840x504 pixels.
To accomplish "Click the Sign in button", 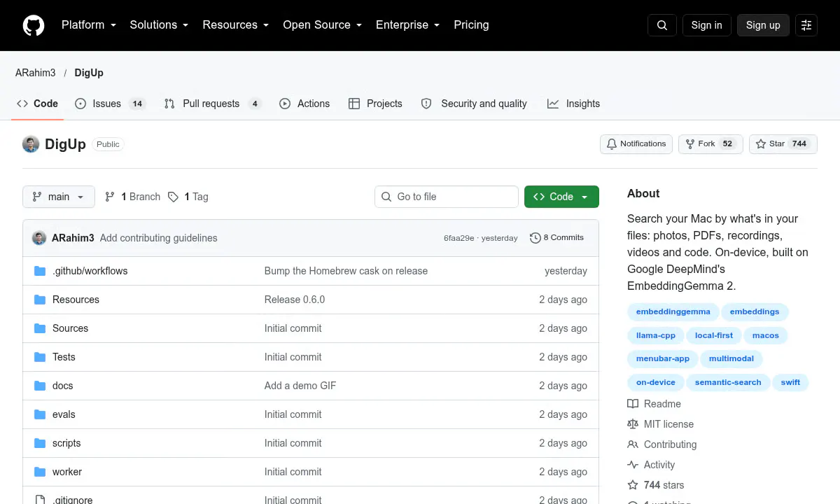I will click(706, 25).
